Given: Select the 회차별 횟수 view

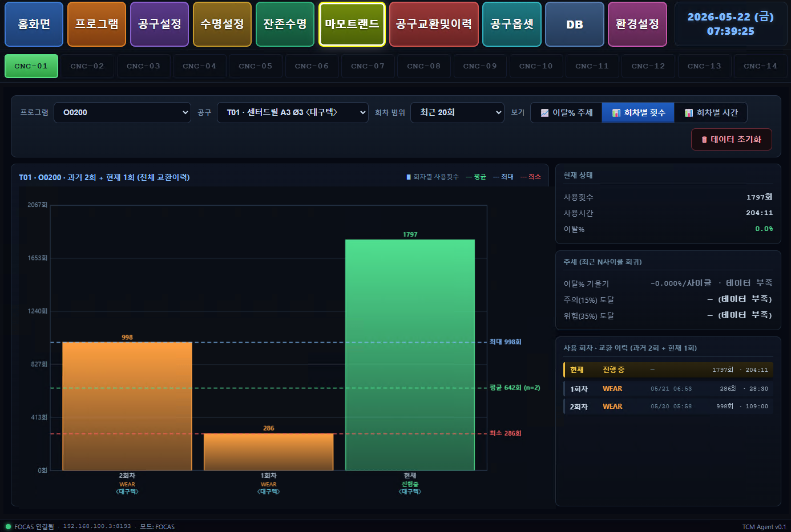Looking at the screenshot, I should coord(638,112).
